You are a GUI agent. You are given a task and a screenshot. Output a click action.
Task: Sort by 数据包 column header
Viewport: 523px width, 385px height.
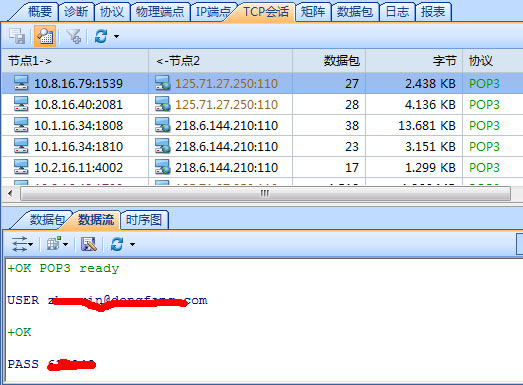(x=329, y=61)
